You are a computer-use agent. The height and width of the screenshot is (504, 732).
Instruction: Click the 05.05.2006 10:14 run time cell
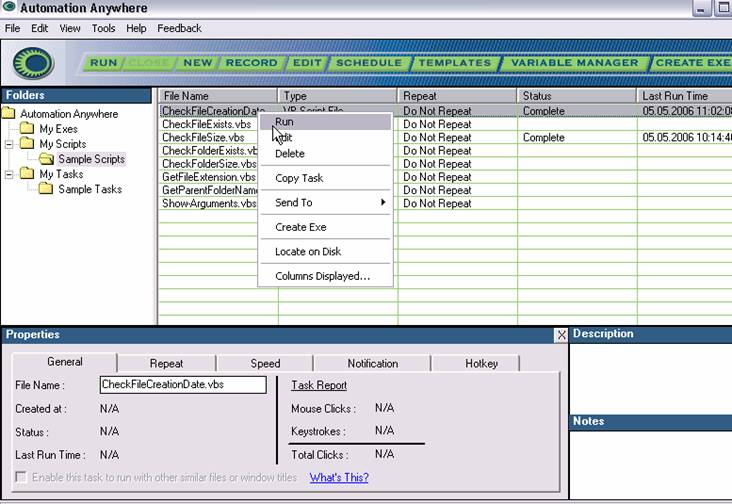[686, 137]
